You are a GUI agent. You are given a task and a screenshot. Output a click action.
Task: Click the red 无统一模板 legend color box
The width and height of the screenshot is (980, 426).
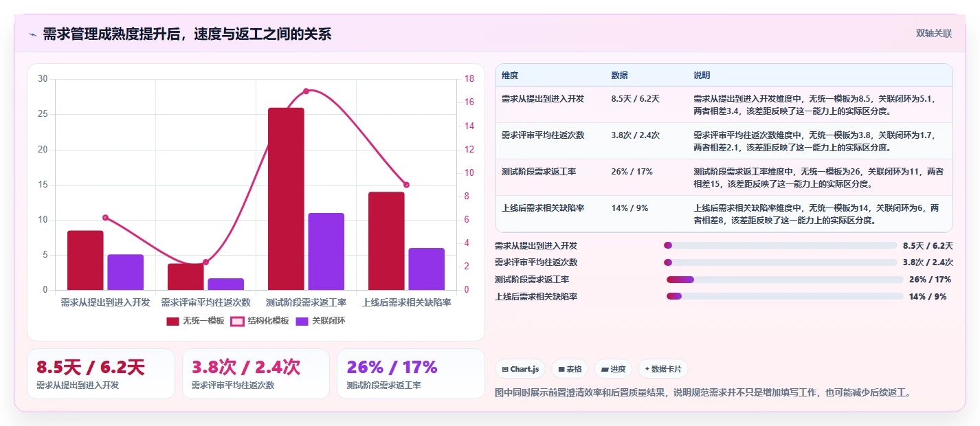172,321
